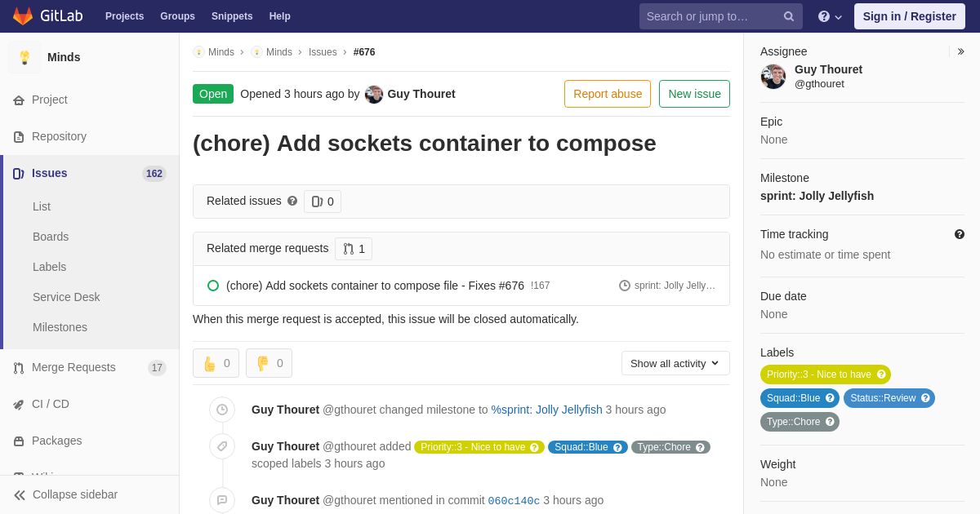Screen dimensions: 980x514
Task: Click Guy Thouret avatar next to Opened by
Action: [374, 94]
